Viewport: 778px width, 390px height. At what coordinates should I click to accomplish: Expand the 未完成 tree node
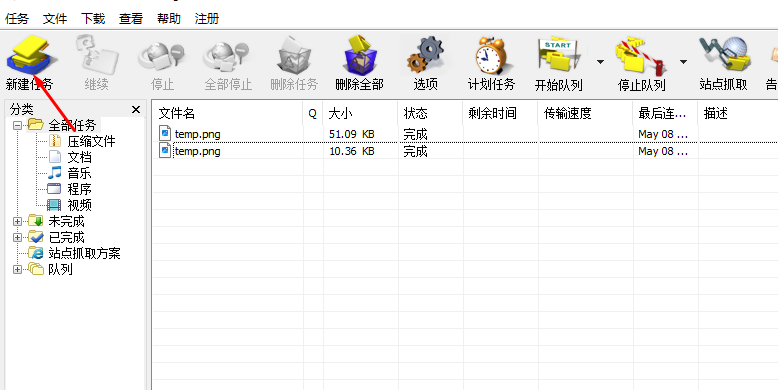pos(17,221)
